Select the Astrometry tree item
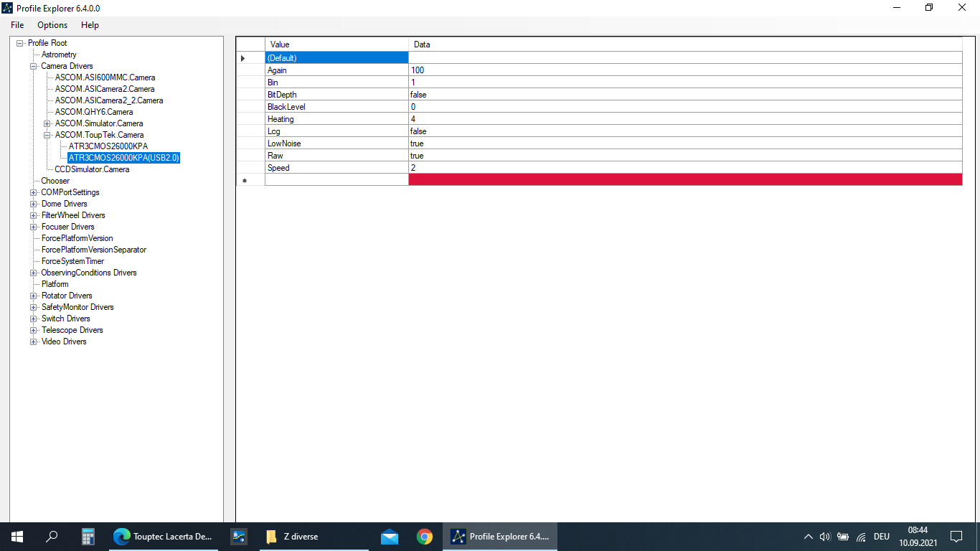Viewport: 980px width, 551px height. (59, 55)
